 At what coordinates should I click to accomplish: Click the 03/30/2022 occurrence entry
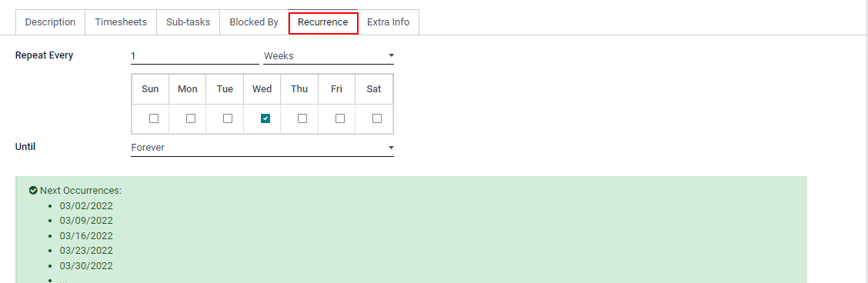coord(86,265)
